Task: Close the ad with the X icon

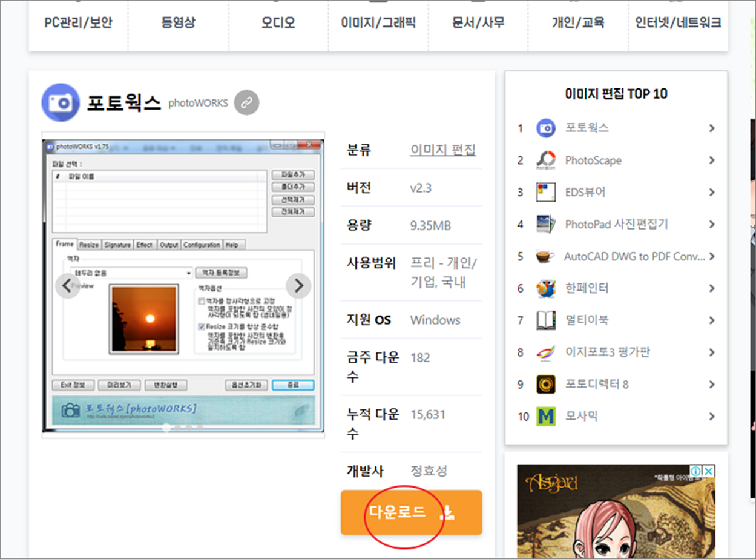Action: pyautogui.click(x=709, y=471)
